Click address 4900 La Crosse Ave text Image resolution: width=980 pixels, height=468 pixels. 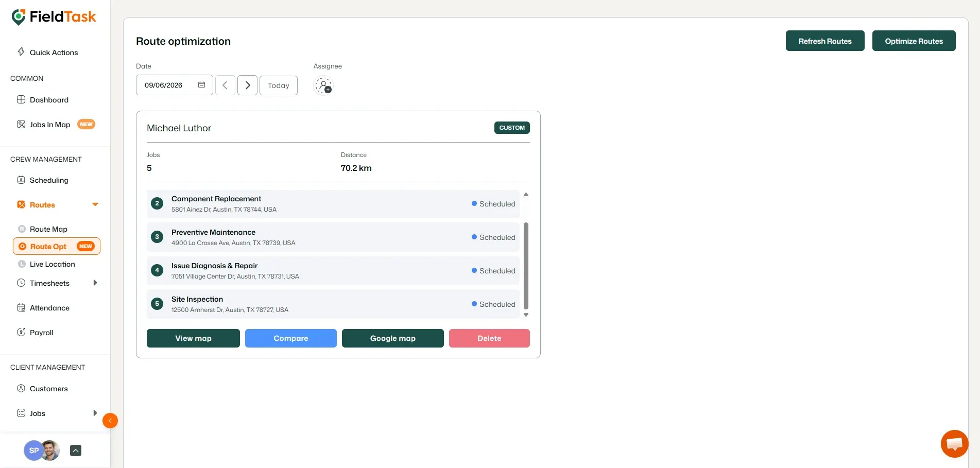[233, 243]
